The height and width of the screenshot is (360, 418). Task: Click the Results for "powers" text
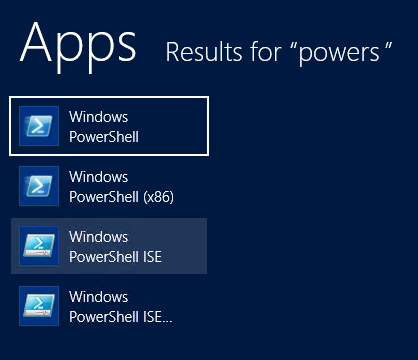coord(279,53)
